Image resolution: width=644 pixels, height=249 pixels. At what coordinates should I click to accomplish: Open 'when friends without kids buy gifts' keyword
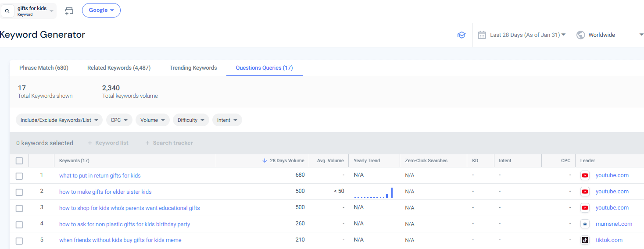click(120, 240)
